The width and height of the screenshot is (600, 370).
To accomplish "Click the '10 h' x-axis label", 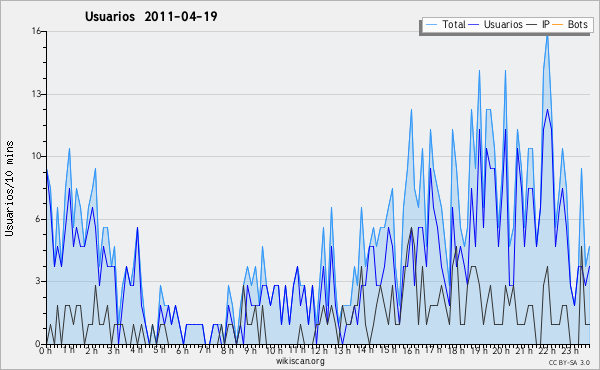I will [274, 350].
